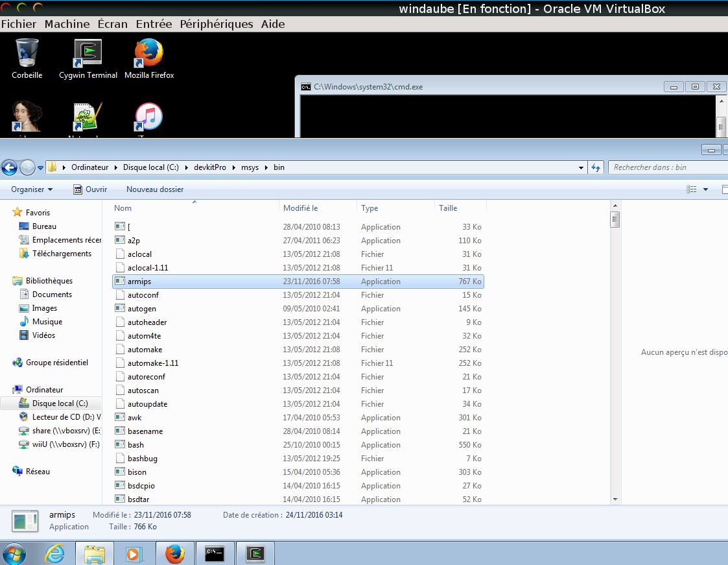Expand the chevron before Ordinateur in breadcrumb

pos(64,167)
